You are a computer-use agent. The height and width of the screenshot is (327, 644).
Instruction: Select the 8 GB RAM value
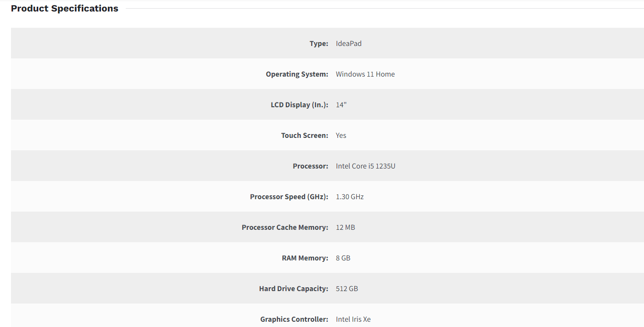point(343,258)
